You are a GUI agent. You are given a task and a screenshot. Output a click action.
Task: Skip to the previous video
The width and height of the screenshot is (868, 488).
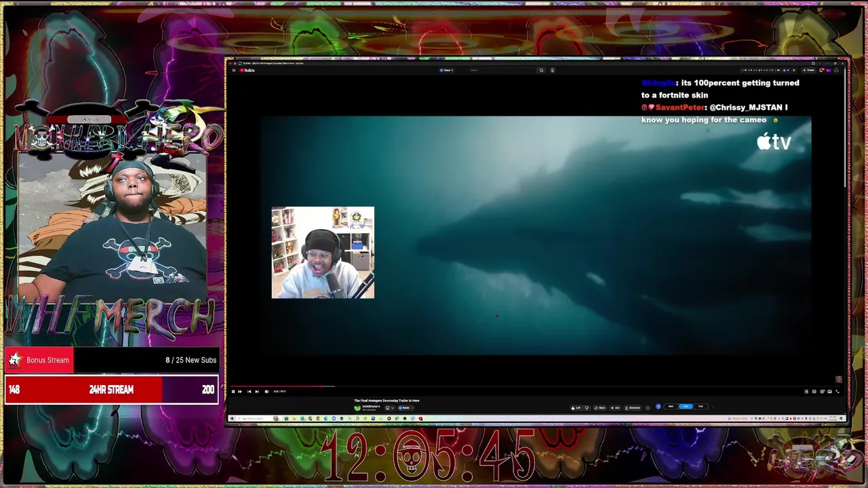(249, 391)
